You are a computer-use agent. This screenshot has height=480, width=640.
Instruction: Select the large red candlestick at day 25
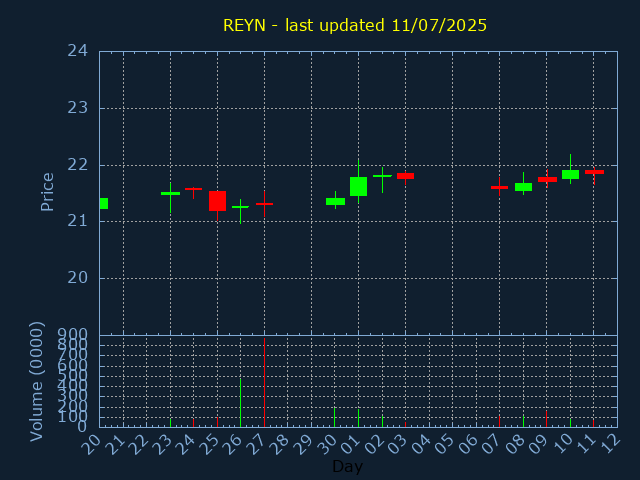click(218, 201)
